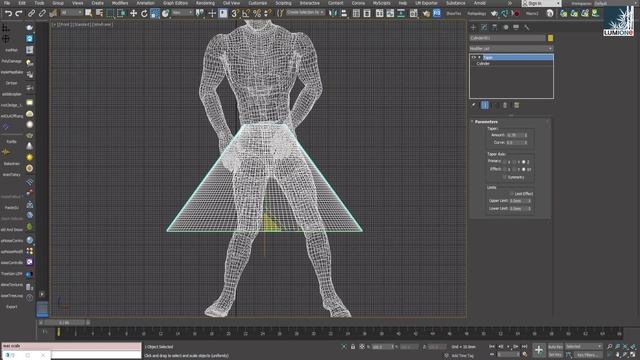Click the Redo arrow icon

(x=19, y=13)
